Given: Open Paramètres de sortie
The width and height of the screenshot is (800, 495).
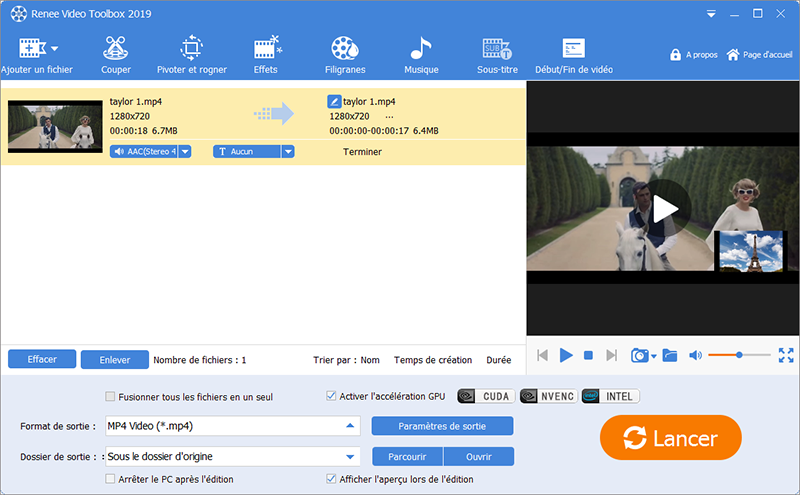Looking at the screenshot, I should (442, 426).
